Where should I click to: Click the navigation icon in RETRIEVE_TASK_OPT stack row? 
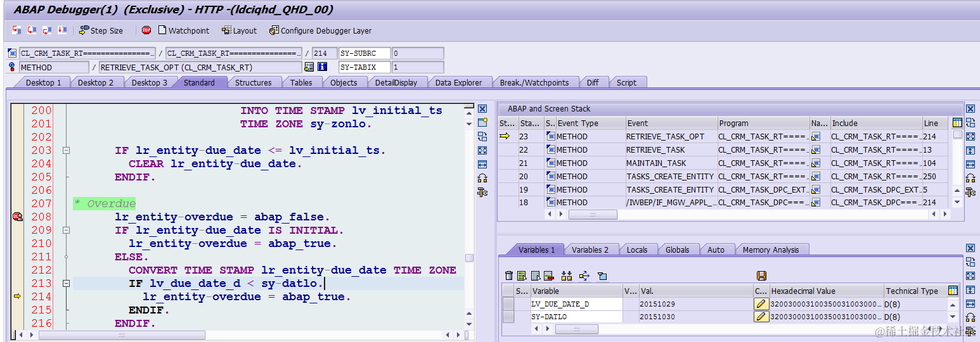816,136
